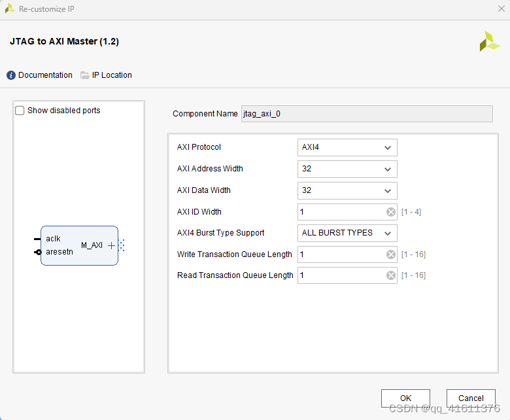510x420 pixels.
Task: Clear the Write Transaction Queue Length value
Action: coord(390,254)
